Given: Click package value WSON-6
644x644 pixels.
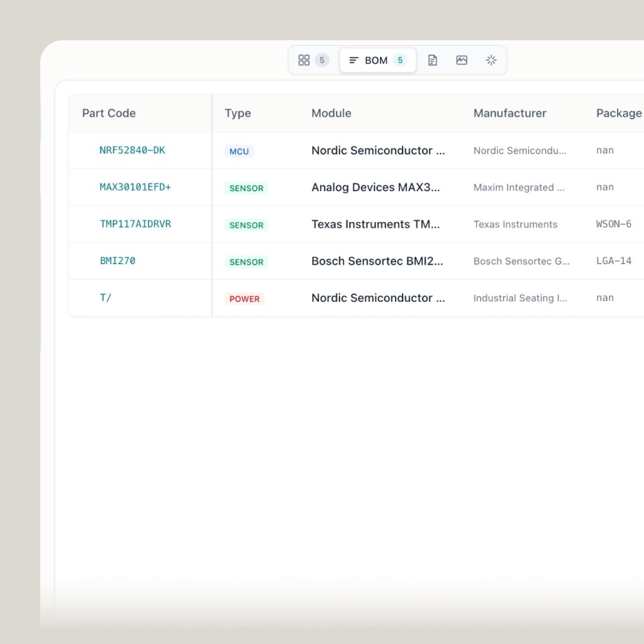Looking at the screenshot, I should click(614, 225).
